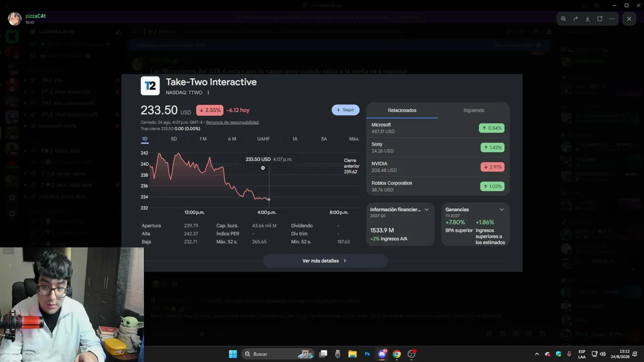Select the 5D chart range tab

click(x=174, y=139)
